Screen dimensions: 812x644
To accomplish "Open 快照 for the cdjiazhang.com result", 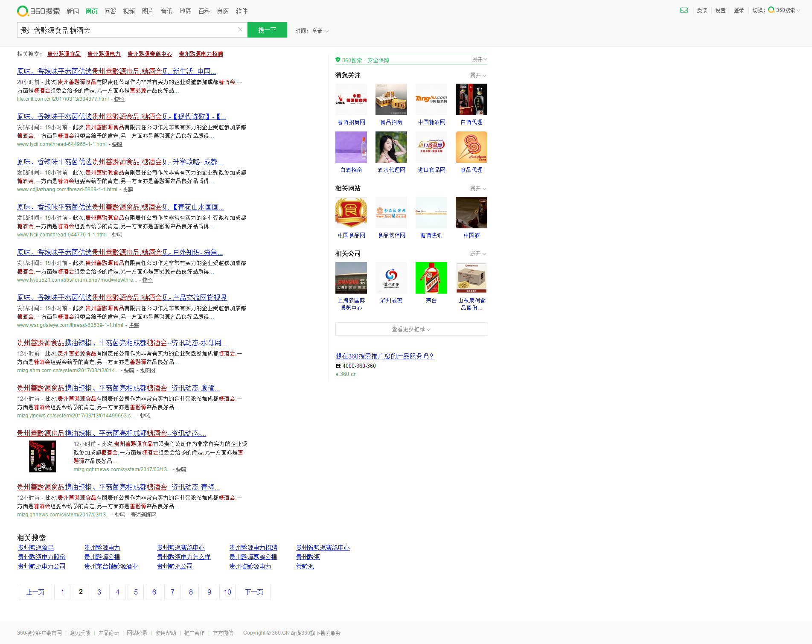I will [x=128, y=189].
